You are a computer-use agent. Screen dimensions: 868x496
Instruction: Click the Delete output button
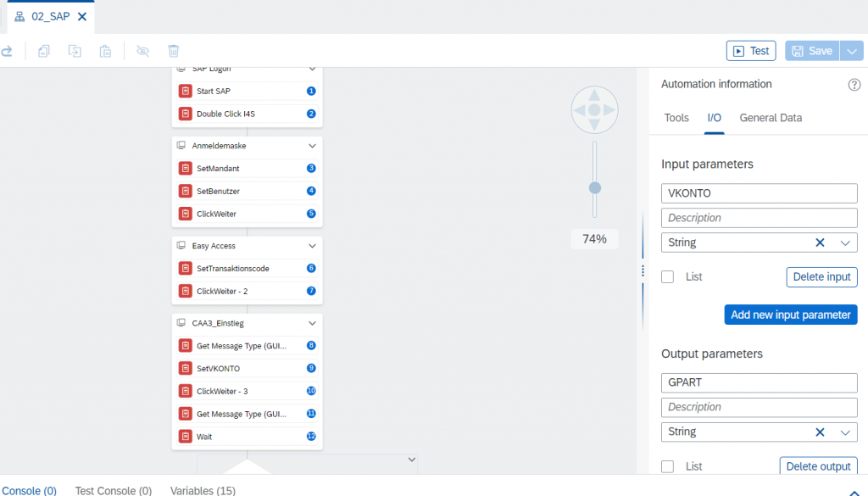click(818, 466)
